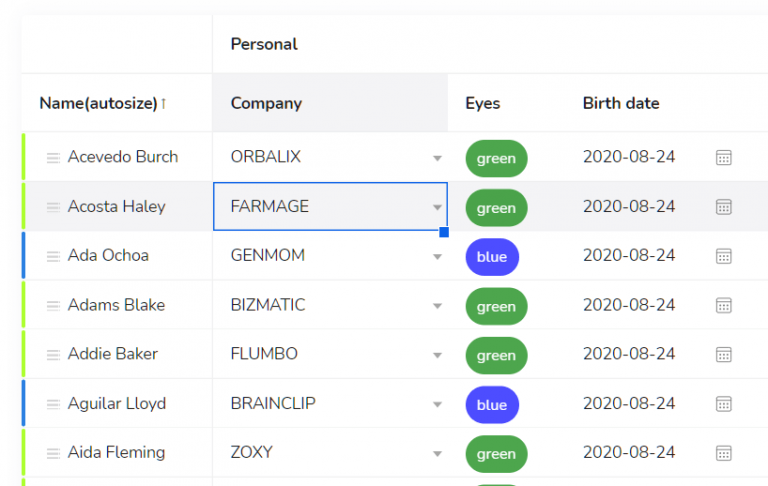Click calendar icon in Addie Baker's row
This screenshot has width=768, height=486.
[723, 354]
